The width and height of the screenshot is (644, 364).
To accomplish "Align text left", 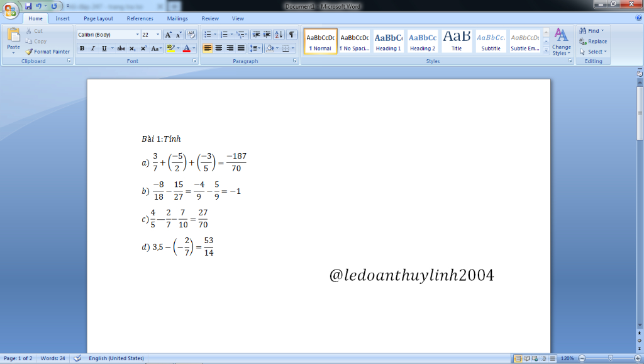I will pyautogui.click(x=208, y=48).
